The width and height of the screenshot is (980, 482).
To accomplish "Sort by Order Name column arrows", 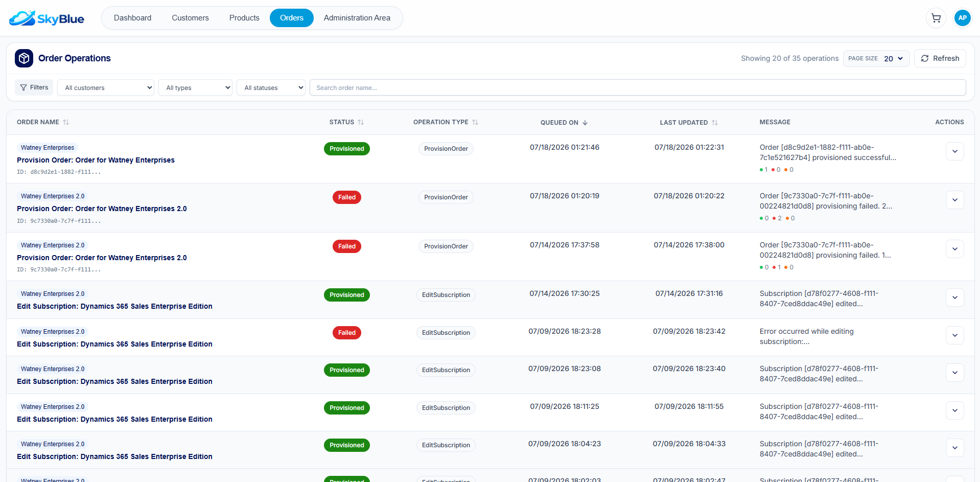I will [x=66, y=122].
